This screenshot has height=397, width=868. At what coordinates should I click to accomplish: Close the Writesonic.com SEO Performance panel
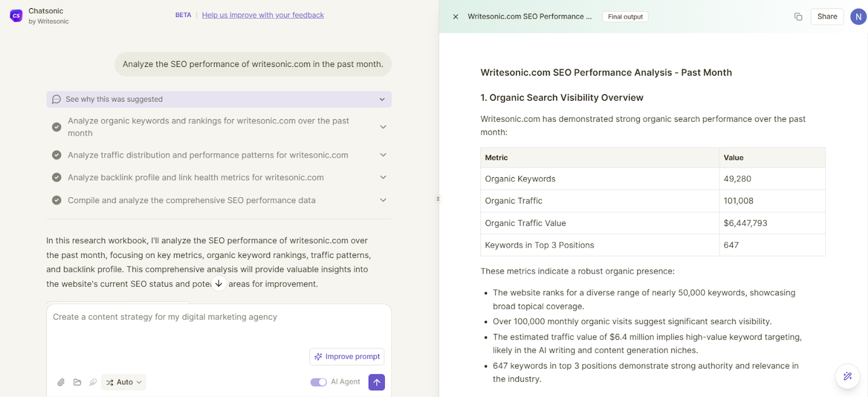(x=456, y=17)
